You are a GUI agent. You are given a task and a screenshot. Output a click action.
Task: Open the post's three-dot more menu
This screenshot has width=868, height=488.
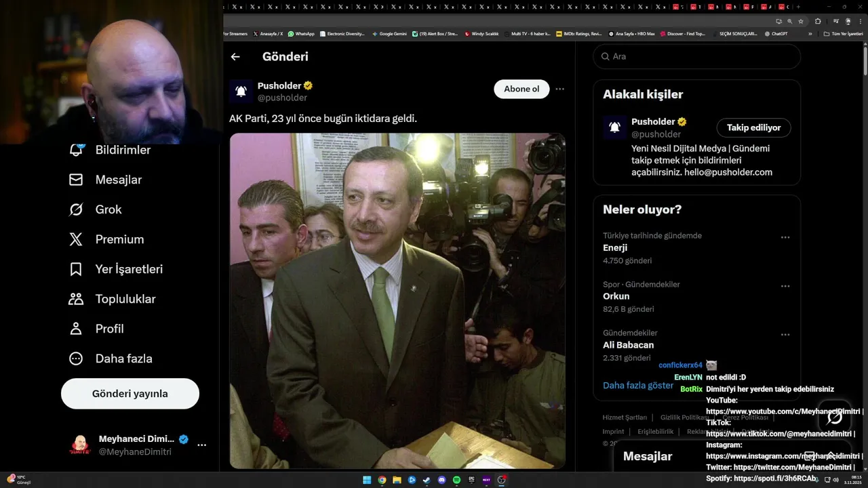coord(559,89)
